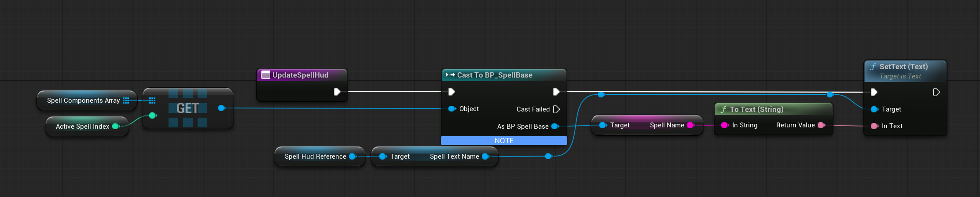Click the In Text input pin on SetText
The image size is (980, 197).
coord(874,126)
